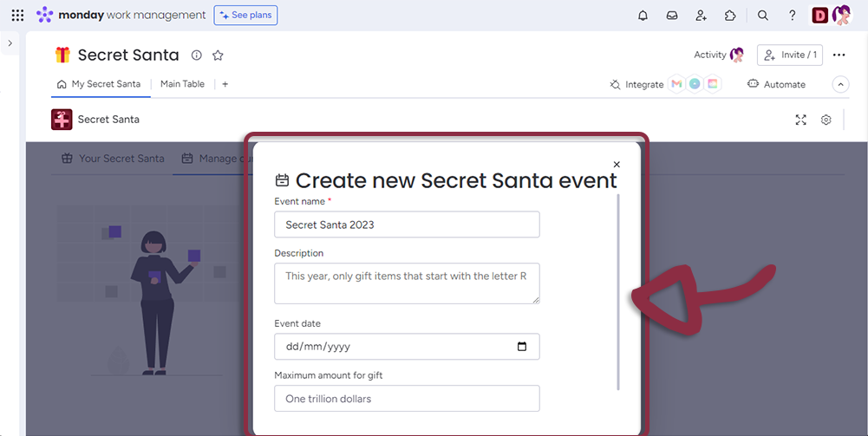Star the Secret Santa board as favorite

point(218,55)
